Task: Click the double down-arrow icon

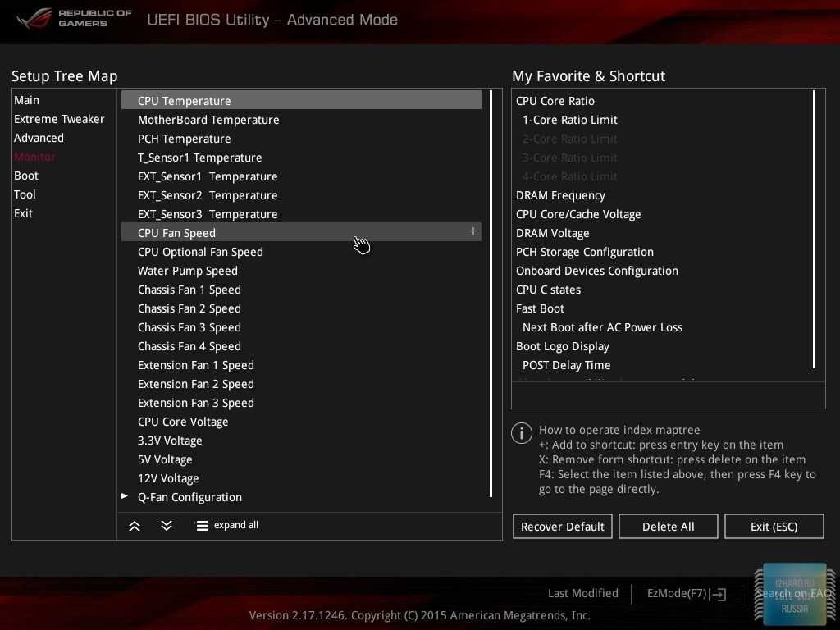Action: pos(167,526)
